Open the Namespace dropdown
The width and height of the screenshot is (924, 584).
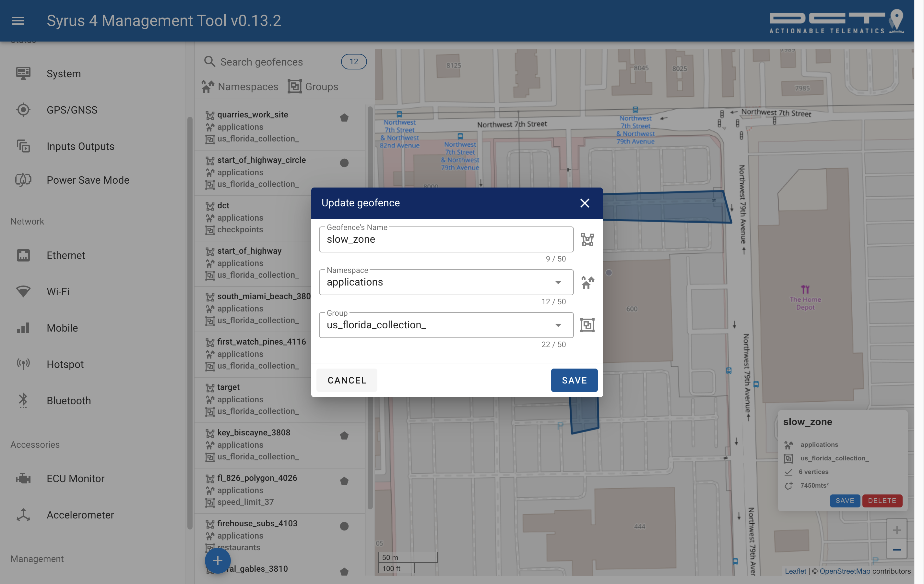[x=446, y=282]
